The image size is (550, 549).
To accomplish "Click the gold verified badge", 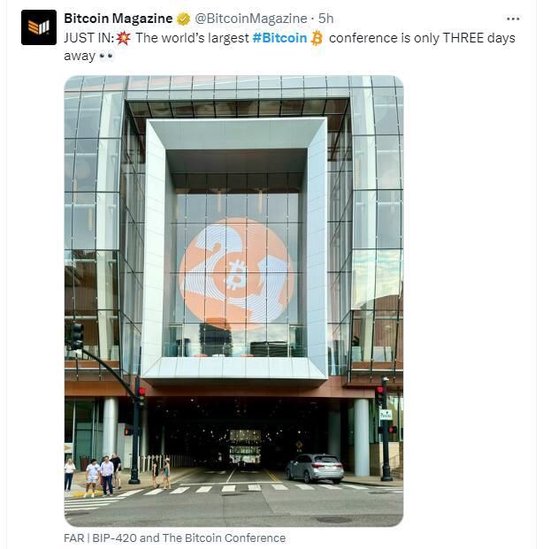I will point(183,19).
